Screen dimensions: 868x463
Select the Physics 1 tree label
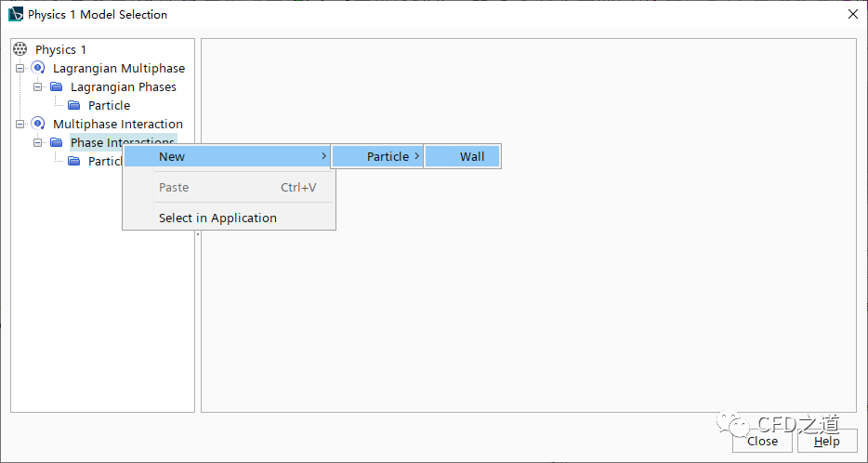click(61, 49)
